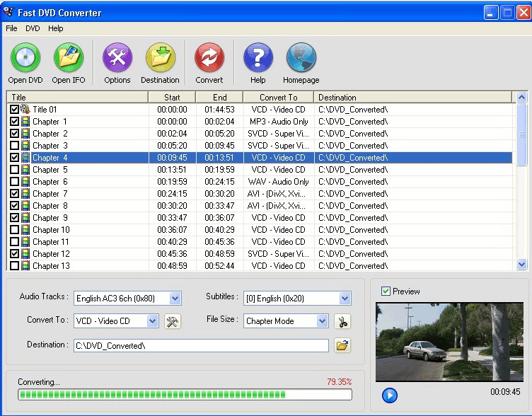The height and width of the screenshot is (416, 532).
Task: Expand the Audio Tracks dropdown
Action: (x=175, y=299)
